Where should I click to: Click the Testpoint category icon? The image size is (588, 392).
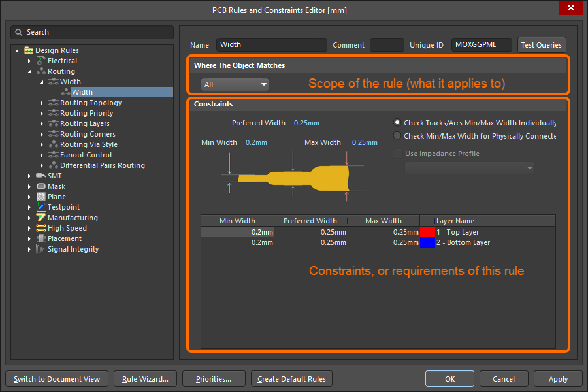(x=41, y=207)
